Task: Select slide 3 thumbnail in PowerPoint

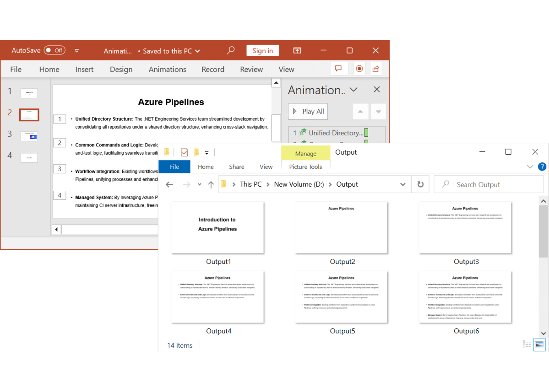Action: click(x=29, y=136)
